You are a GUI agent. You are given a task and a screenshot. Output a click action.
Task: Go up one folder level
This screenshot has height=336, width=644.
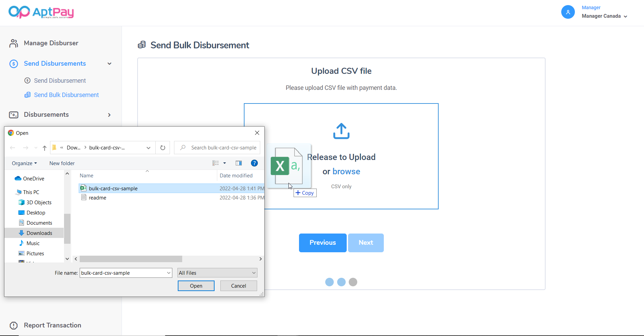click(x=45, y=148)
